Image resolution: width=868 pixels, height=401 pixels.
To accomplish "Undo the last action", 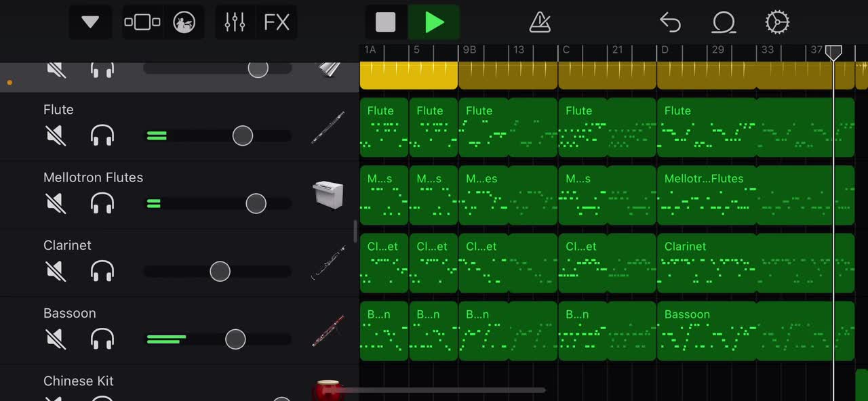I will (x=670, y=22).
